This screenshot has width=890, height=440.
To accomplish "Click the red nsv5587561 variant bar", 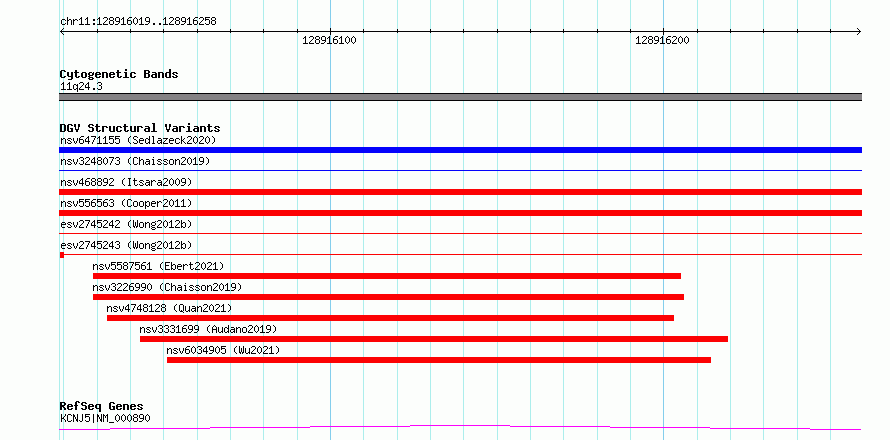I will coord(387,276).
